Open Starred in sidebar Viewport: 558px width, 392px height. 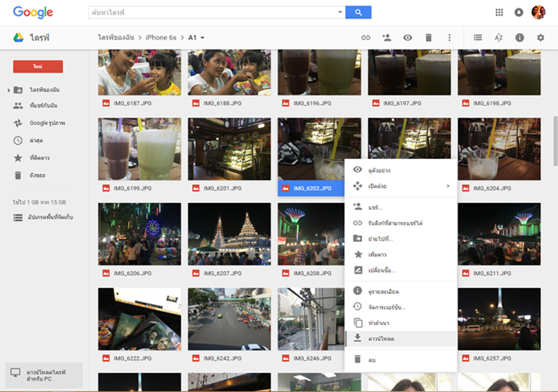(40, 158)
